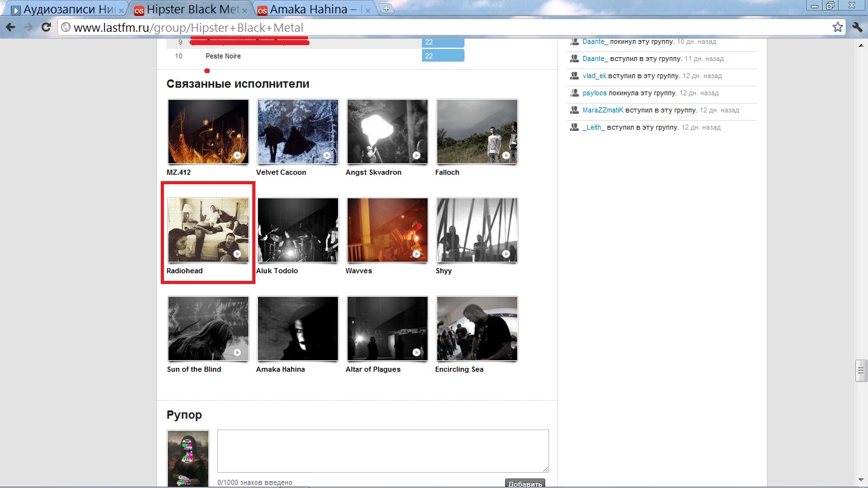Open Daante_ link in the 'покинул эту группу' entry

(x=595, y=41)
